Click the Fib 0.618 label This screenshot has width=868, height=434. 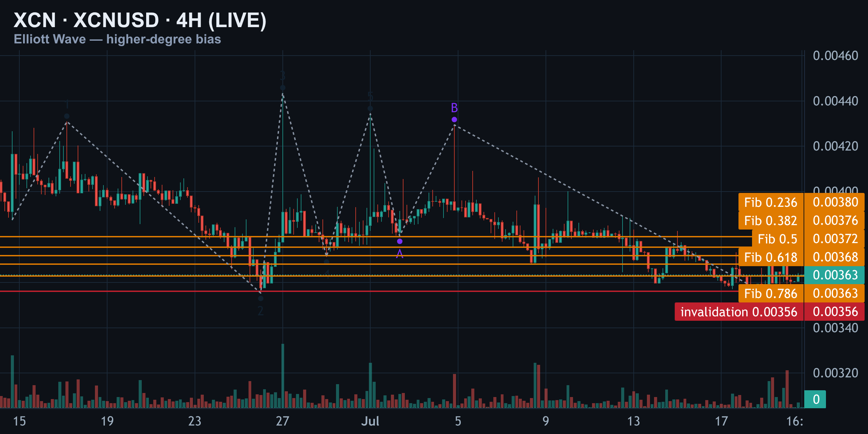(x=771, y=257)
